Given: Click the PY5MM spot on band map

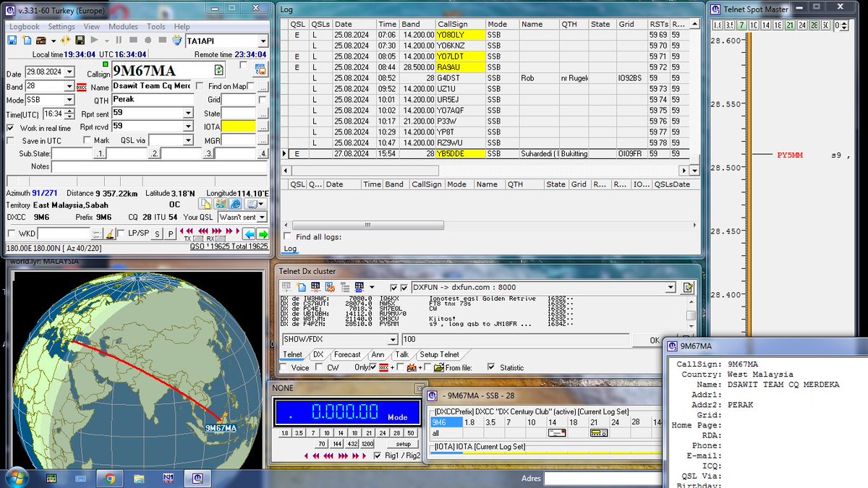Looking at the screenshot, I should (790, 155).
